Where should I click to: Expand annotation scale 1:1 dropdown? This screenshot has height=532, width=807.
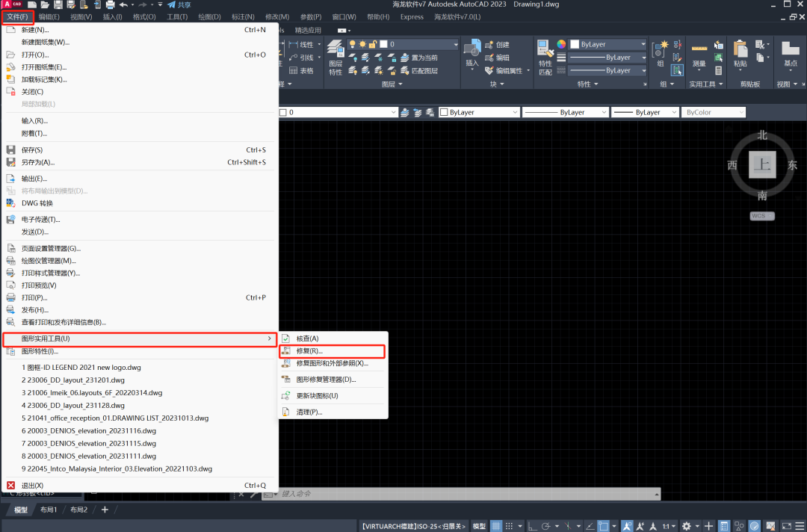click(x=667, y=526)
